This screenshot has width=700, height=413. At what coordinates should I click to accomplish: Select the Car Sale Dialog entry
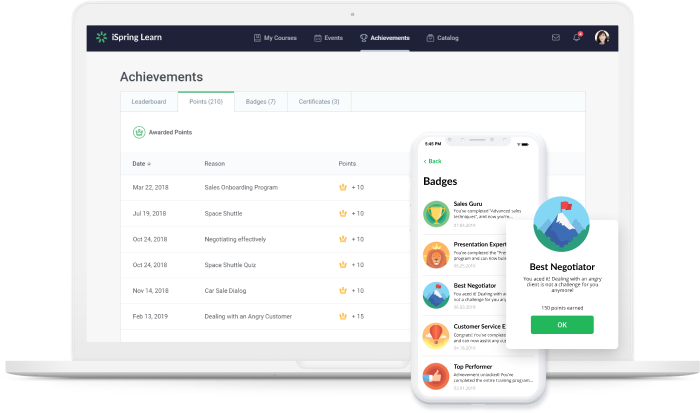click(x=225, y=291)
